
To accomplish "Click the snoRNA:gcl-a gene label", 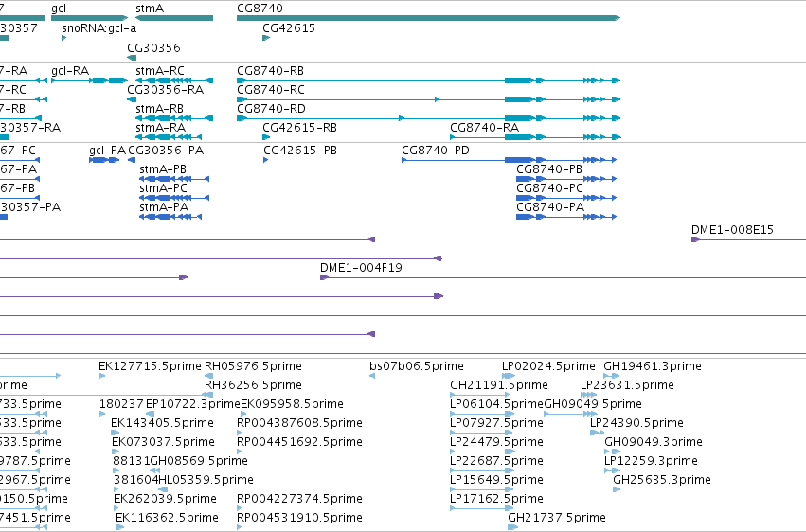I will (x=99, y=27).
